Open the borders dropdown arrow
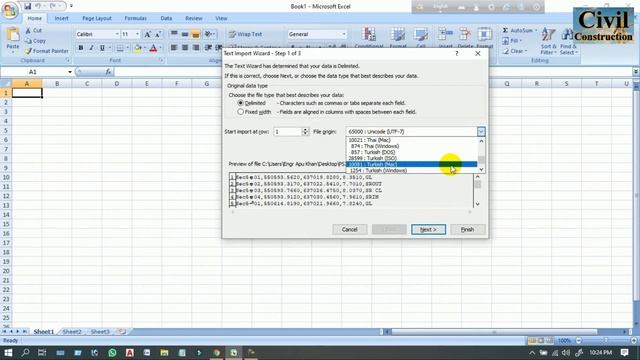Viewport: 640px width, 360px height. [127, 48]
